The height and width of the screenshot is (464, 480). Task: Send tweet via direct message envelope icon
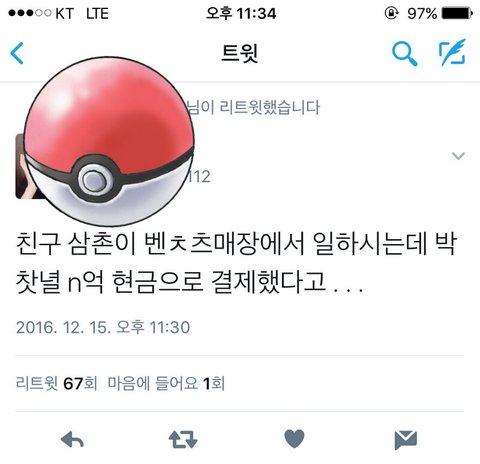(x=406, y=440)
